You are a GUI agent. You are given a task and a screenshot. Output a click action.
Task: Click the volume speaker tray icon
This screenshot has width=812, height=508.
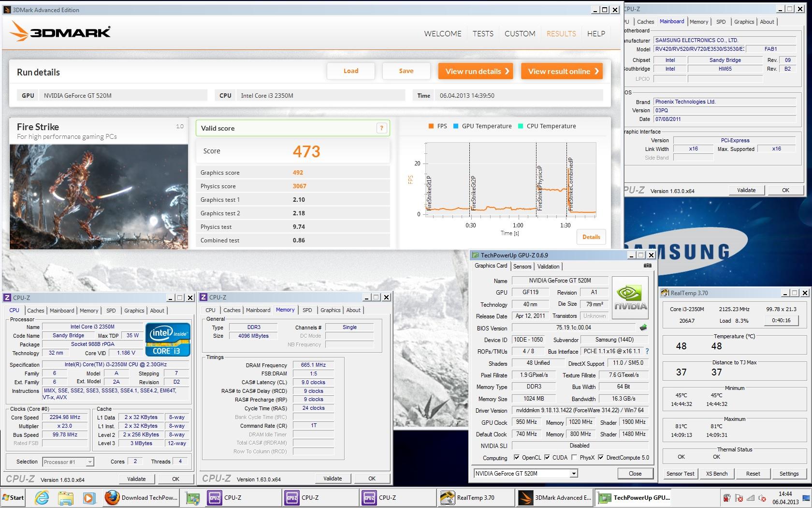pos(762,498)
